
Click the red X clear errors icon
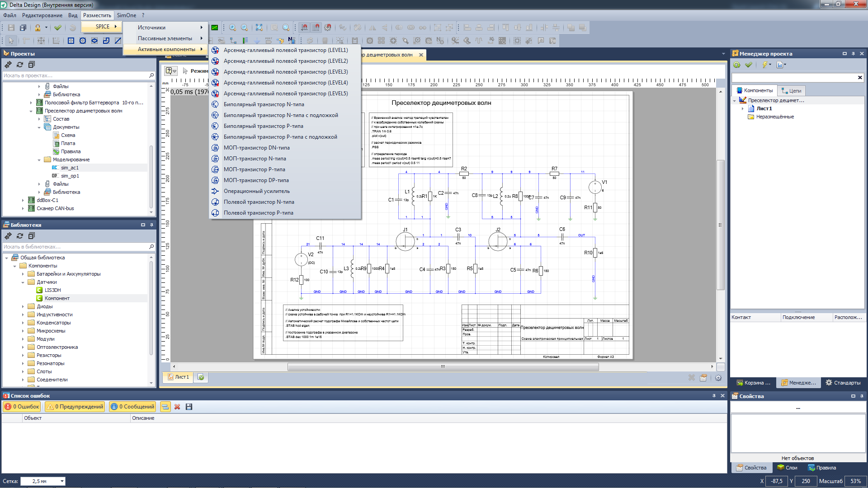coord(177,407)
